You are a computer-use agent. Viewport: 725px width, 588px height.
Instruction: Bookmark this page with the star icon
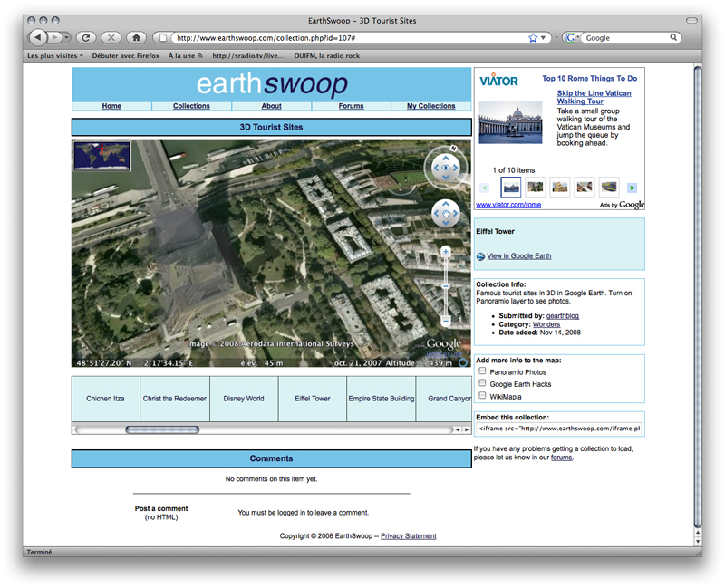[x=533, y=38]
